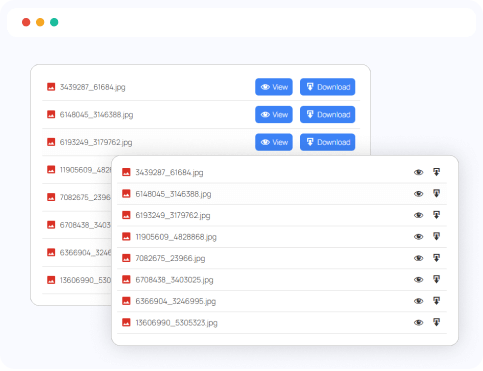Screen dimensions: 483x371
Task: Click download icon for 11905609_4828868.jpg
Action: point(436,236)
